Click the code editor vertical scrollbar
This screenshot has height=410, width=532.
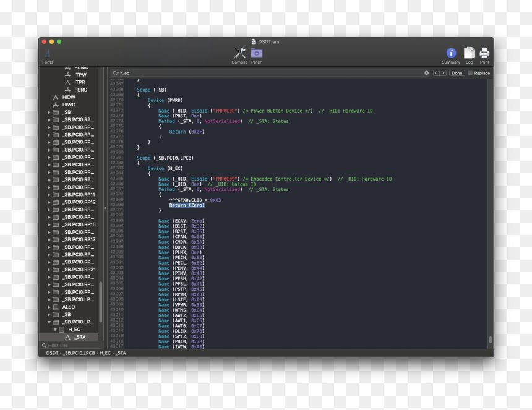click(x=491, y=213)
